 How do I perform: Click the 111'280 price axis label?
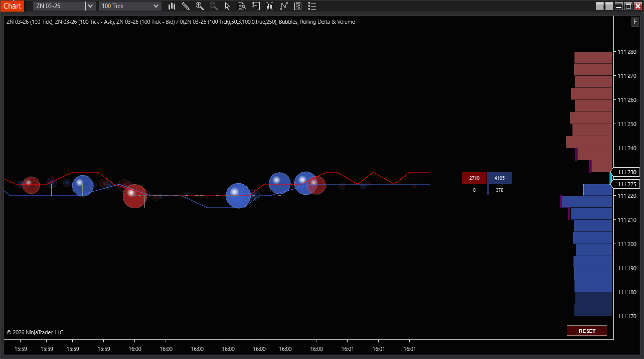coord(627,52)
